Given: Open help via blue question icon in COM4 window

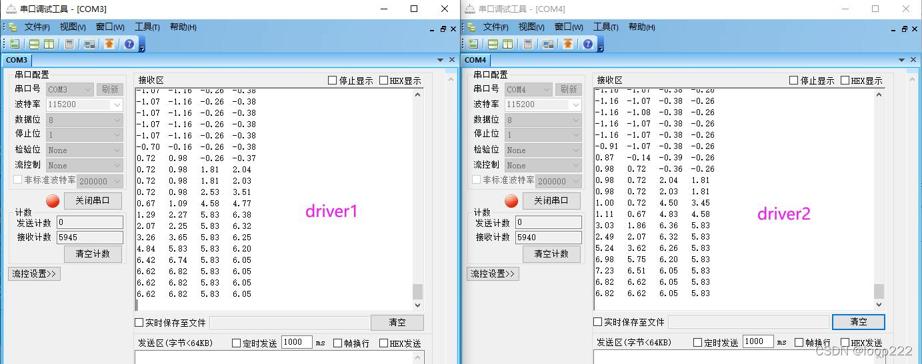Looking at the screenshot, I should 587,44.
